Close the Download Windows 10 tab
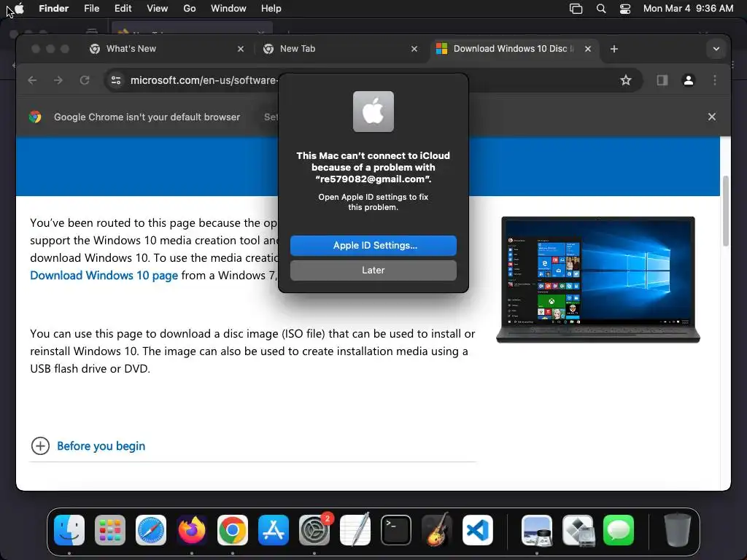The image size is (747, 560). 588,49
